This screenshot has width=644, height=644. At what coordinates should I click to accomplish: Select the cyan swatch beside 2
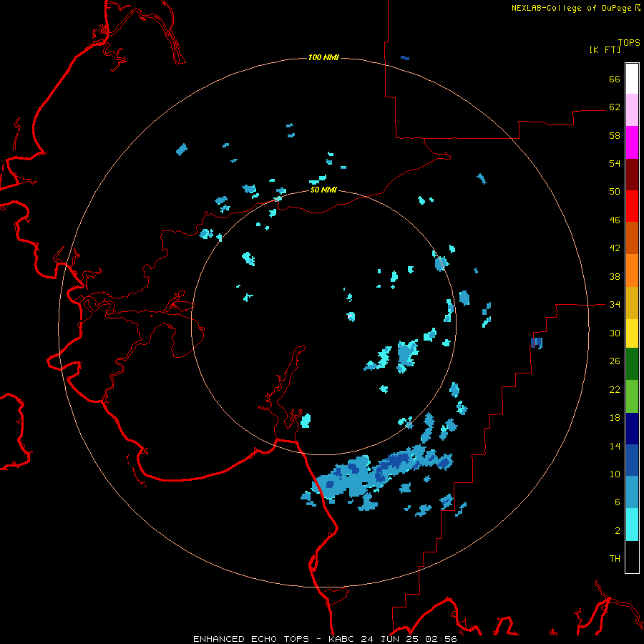tap(632, 525)
